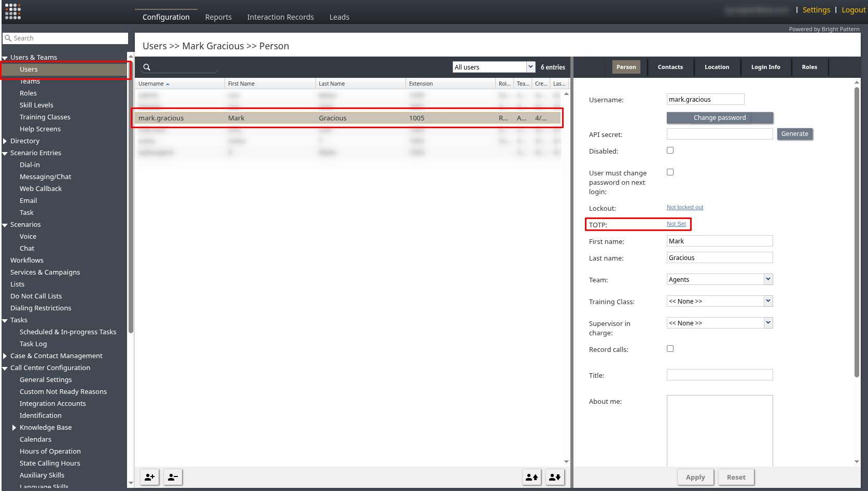The height and width of the screenshot is (491, 868).
Task: Switch to the Login Info tab
Action: point(765,67)
